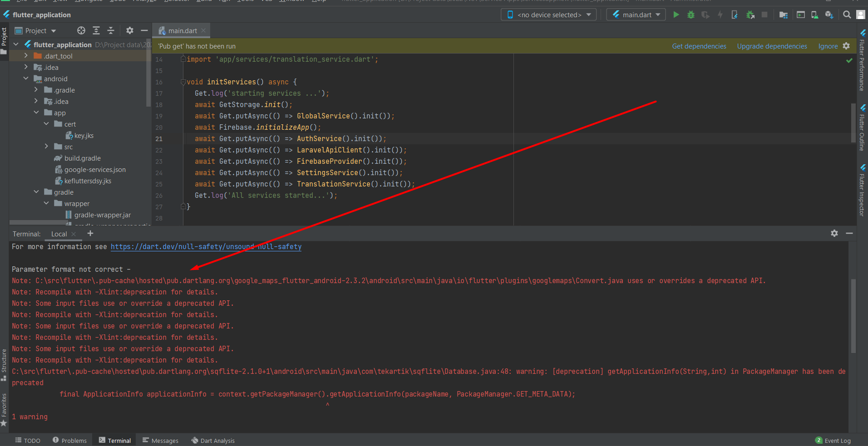Click the user account avatar icon

pyautogui.click(x=860, y=15)
